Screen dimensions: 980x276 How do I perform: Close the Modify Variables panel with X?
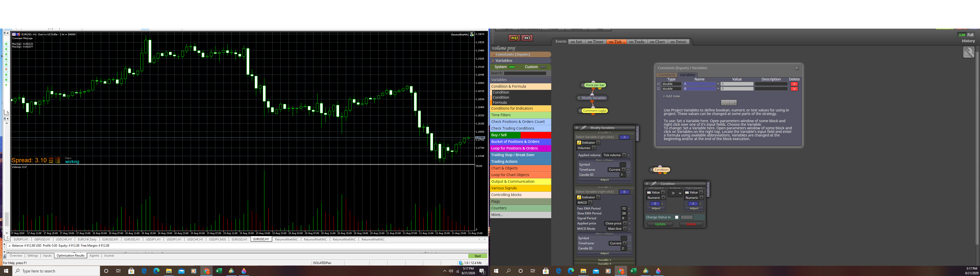(x=577, y=128)
